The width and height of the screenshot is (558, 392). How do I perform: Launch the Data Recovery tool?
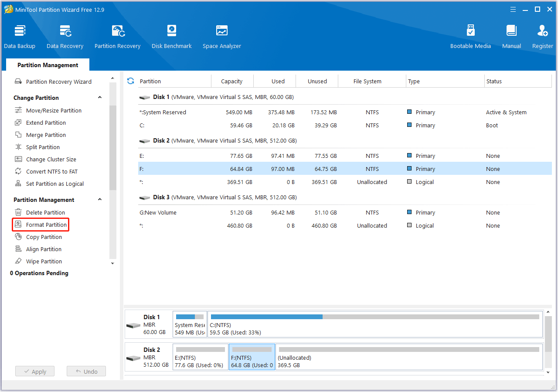pos(65,37)
